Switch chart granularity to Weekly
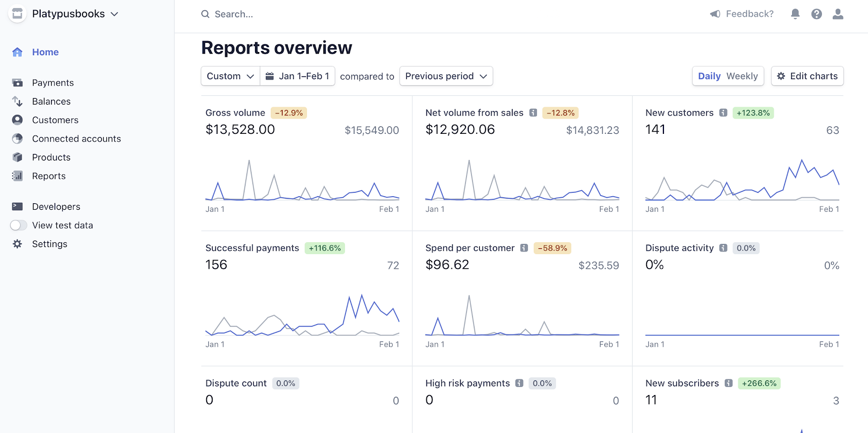The image size is (868, 433). (742, 76)
